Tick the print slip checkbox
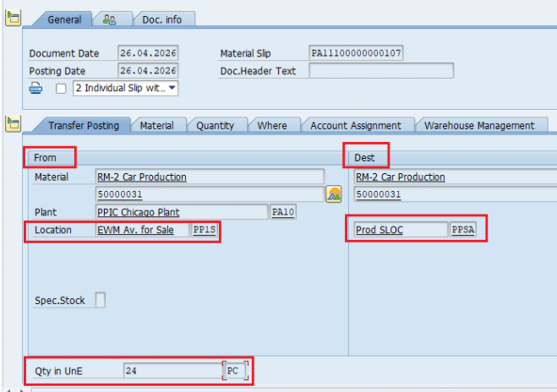 (61, 89)
